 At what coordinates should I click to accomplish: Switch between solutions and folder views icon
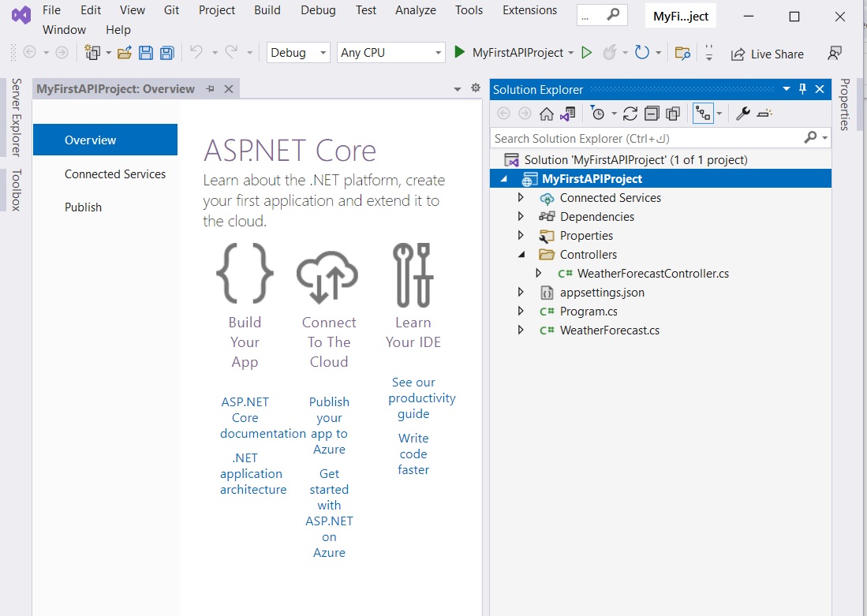point(568,114)
